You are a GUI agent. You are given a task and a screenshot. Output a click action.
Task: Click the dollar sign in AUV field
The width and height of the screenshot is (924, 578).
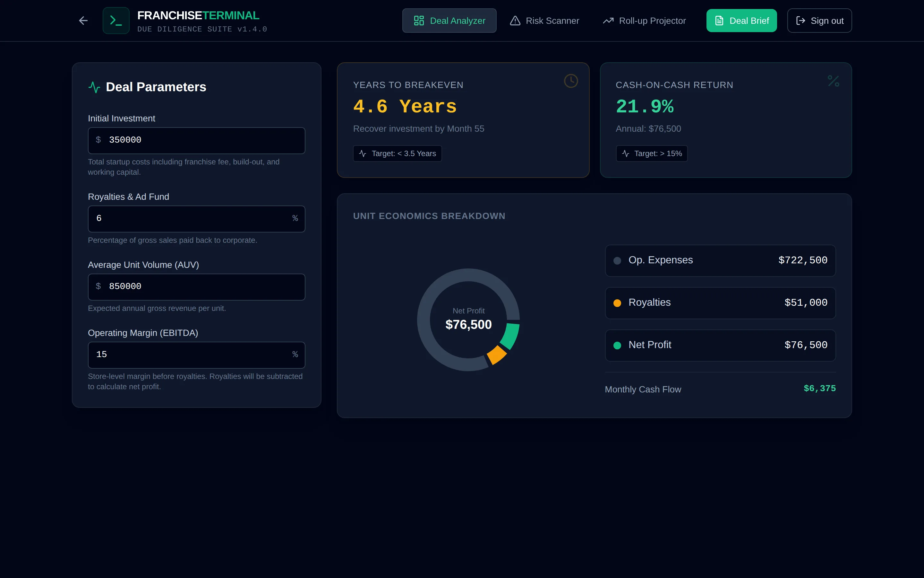click(98, 286)
